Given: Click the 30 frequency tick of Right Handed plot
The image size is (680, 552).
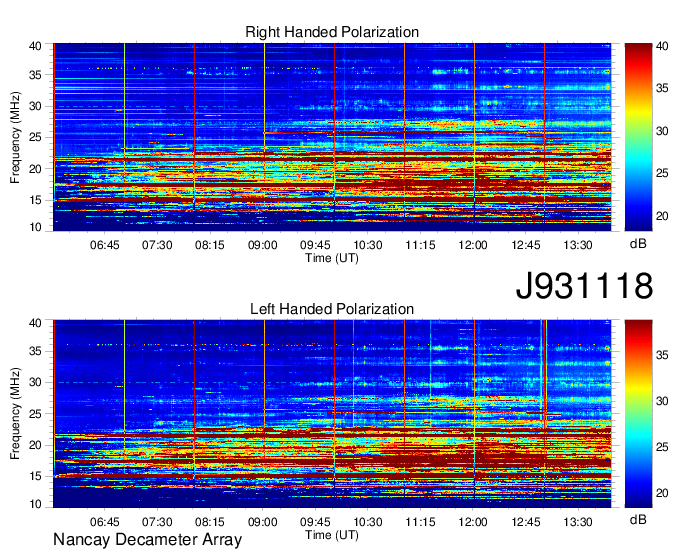Looking at the screenshot, I should coord(35,106).
